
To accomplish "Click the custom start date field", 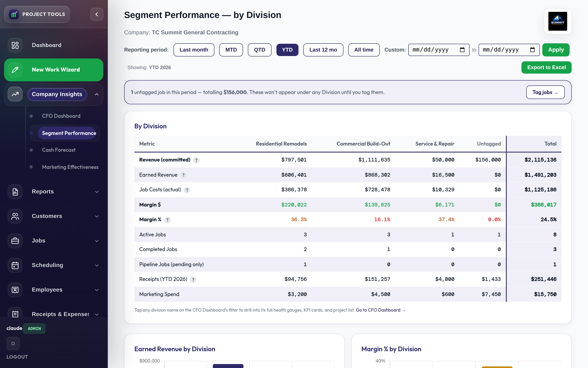I will 439,50.
